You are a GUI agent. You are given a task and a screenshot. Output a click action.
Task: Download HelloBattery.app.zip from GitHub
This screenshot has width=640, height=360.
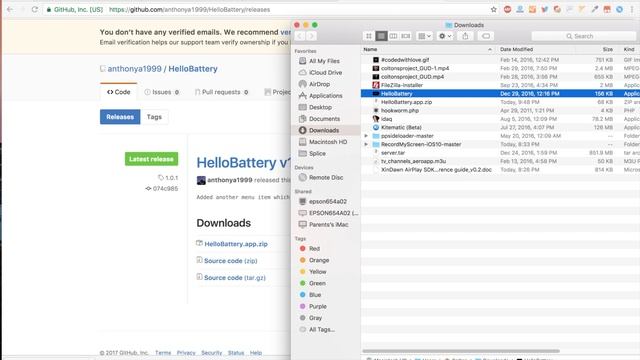click(236, 244)
